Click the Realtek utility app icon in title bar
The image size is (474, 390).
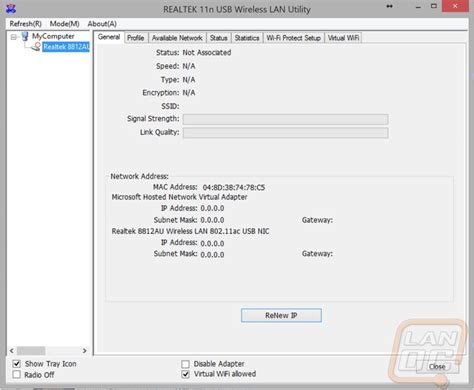point(11,8)
